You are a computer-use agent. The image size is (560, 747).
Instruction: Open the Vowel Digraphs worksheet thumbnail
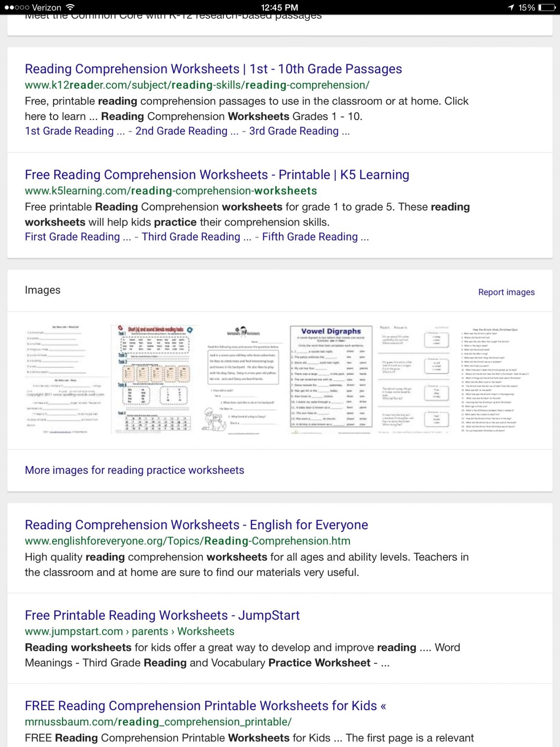[x=331, y=380]
